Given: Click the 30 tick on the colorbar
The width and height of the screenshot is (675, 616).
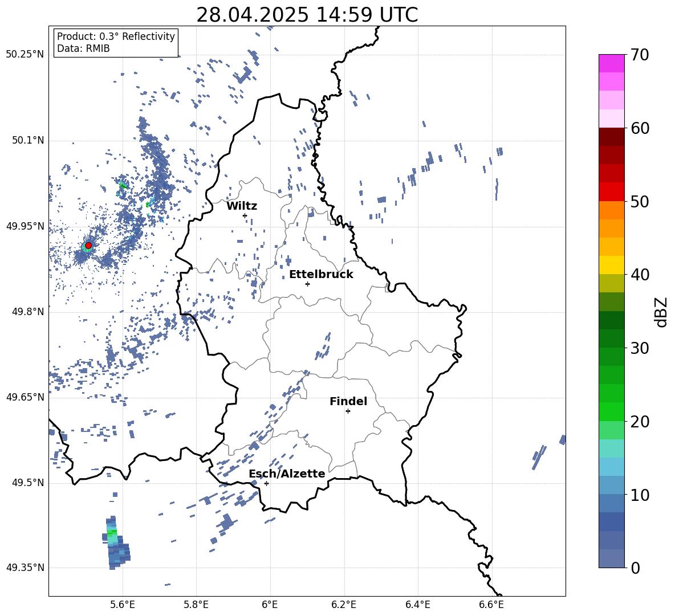Looking at the screenshot, I should coord(640,348).
